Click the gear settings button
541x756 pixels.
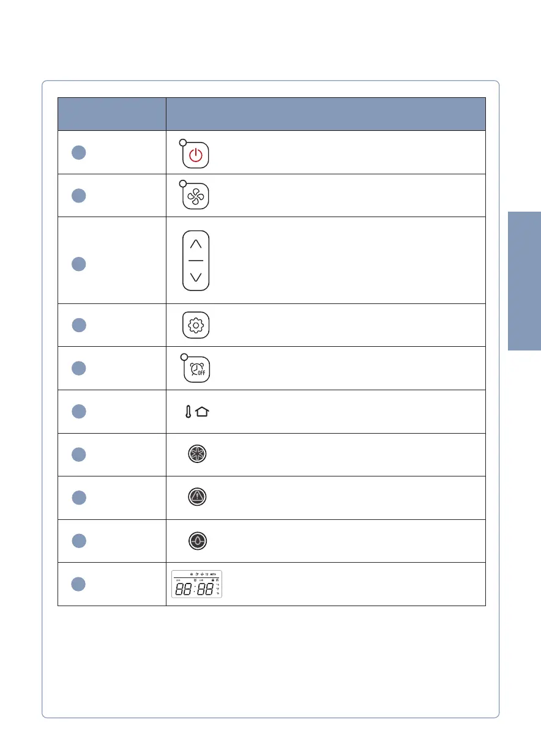[x=196, y=325]
